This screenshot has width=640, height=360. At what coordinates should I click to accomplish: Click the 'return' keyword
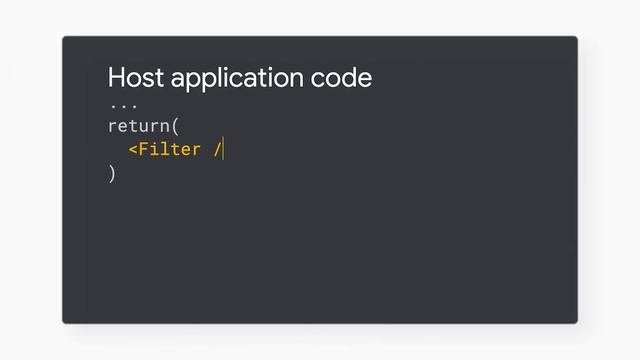[138, 127]
